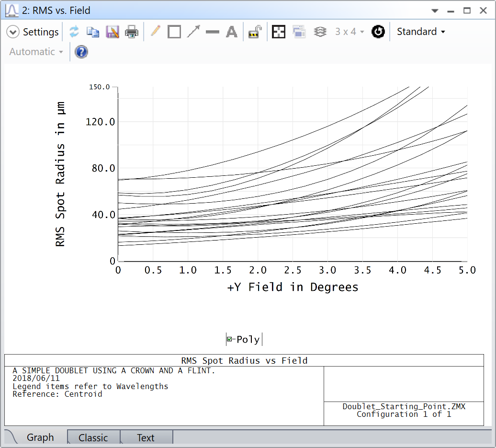Viewport: 496px width, 448px height.
Task: Switch to the Classic tab
Action: click(x=93, y=437)
